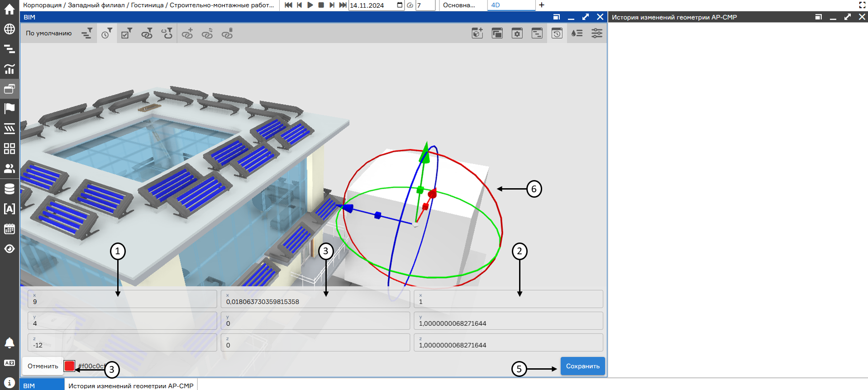
Task: Click the playback speed field showing 7
Action: tap(425, 5)
